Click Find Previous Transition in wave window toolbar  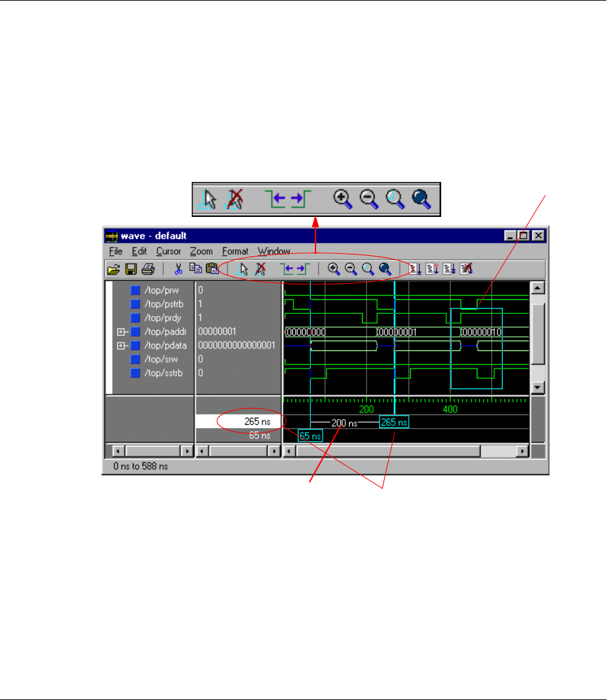[x=288, y=269]
